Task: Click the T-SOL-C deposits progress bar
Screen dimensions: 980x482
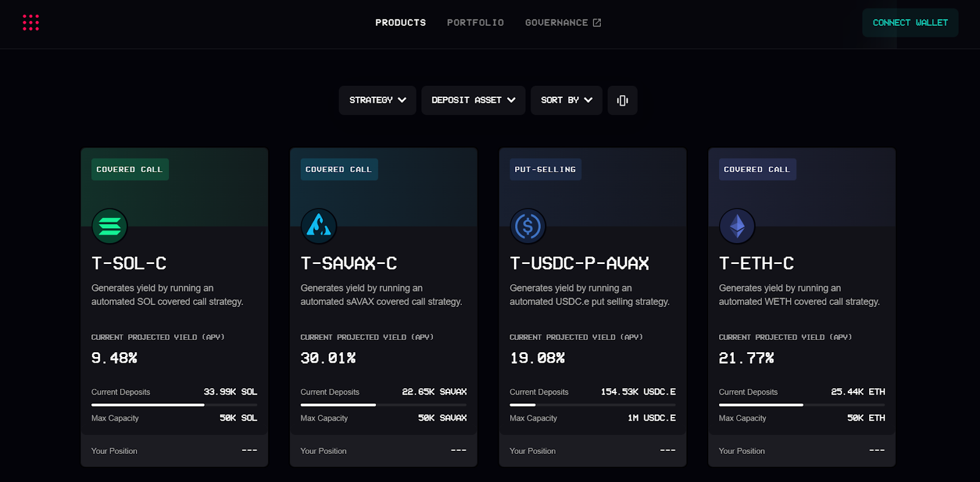Action: pos(174,405)
